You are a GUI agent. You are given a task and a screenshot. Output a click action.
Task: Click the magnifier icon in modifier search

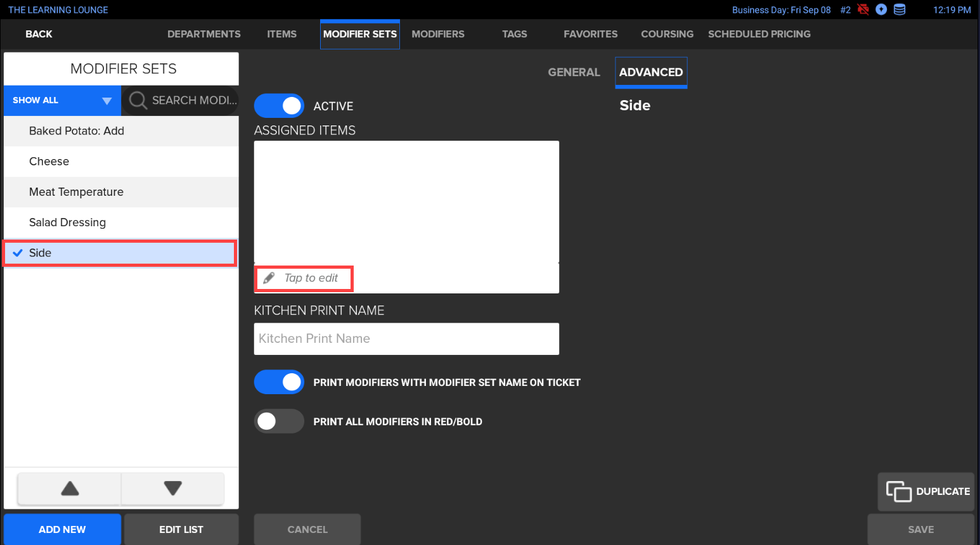coord(138,100)
